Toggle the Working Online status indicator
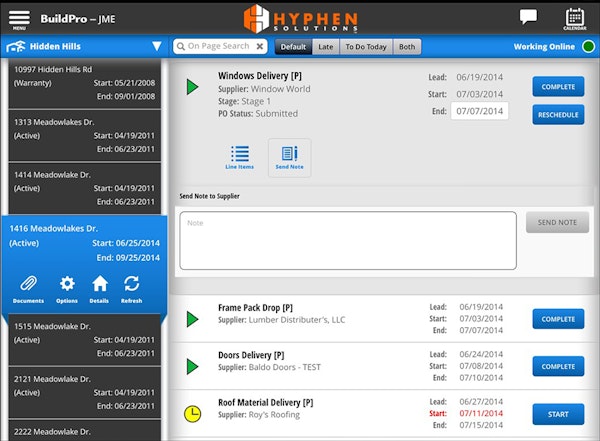Image resolution: width=600 pixels, height=441 pixels. 588,46
